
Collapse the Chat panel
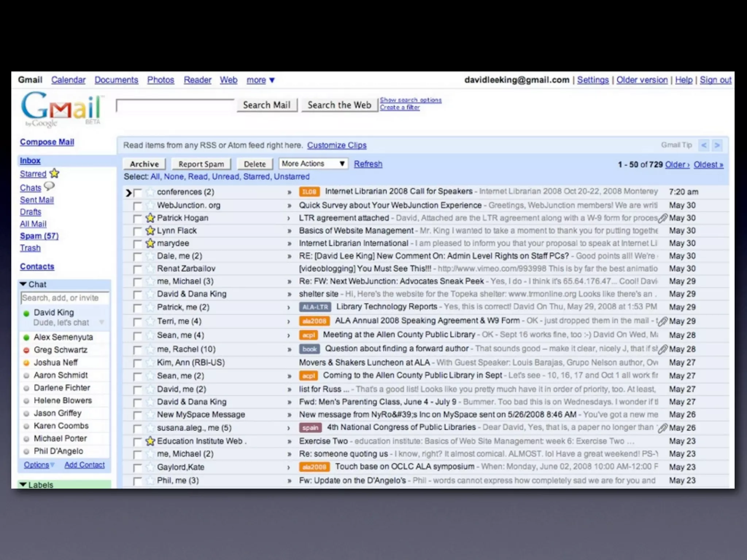click(23, 284)
